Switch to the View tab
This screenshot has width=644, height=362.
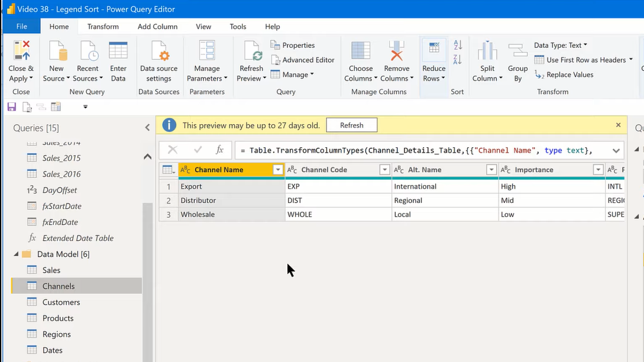point(203,26)
